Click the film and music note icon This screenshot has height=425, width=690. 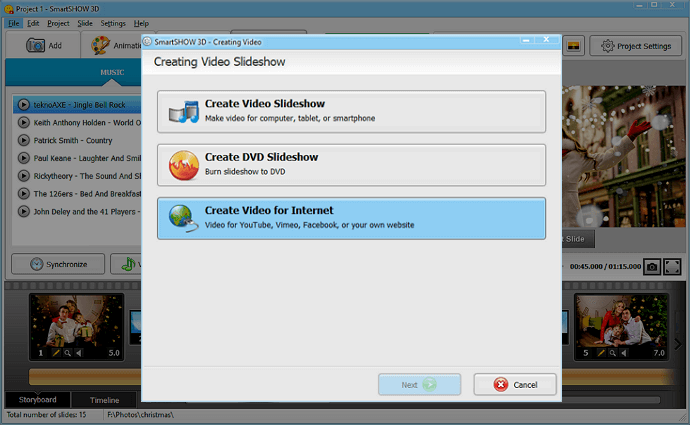coord(184,112)
